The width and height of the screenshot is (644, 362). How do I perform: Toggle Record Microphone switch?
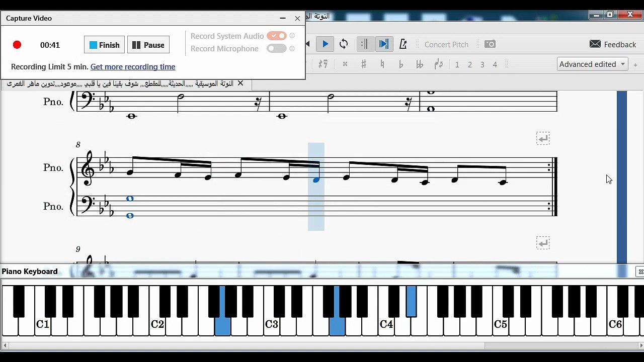pos(277,48)
